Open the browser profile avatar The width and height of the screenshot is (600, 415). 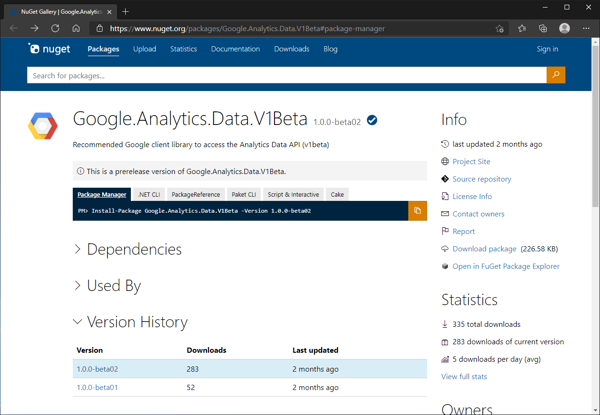564,28
